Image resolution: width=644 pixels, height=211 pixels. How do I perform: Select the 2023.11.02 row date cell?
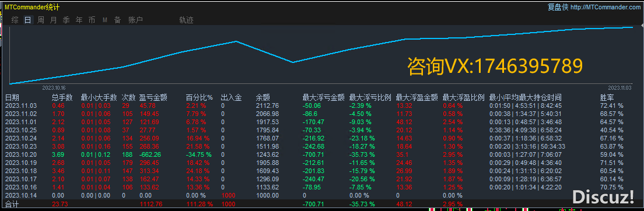point(21,114)
